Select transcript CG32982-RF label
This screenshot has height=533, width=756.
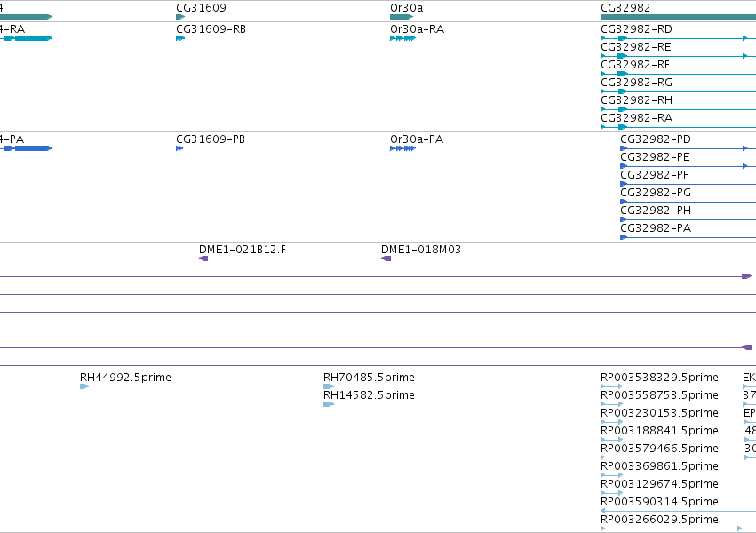(x=635, y=65)
